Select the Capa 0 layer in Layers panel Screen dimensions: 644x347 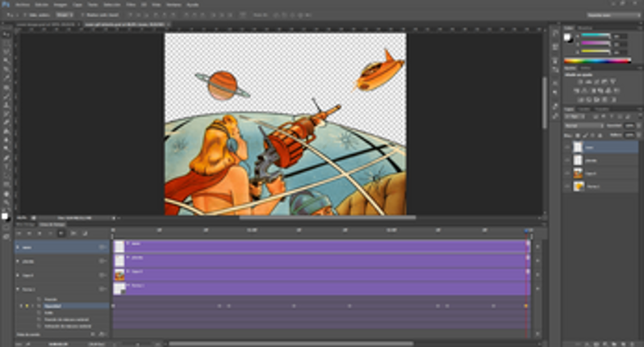point(601,173)
